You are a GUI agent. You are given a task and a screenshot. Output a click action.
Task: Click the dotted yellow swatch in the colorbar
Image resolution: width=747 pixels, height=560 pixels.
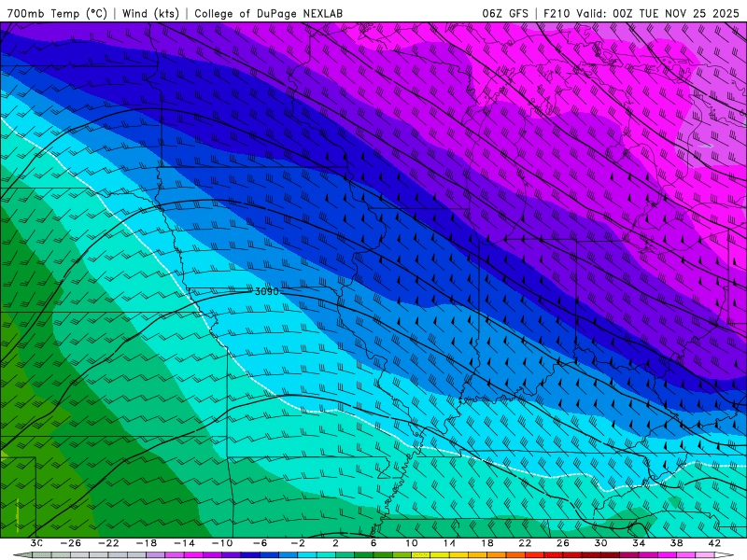[421, 555]
